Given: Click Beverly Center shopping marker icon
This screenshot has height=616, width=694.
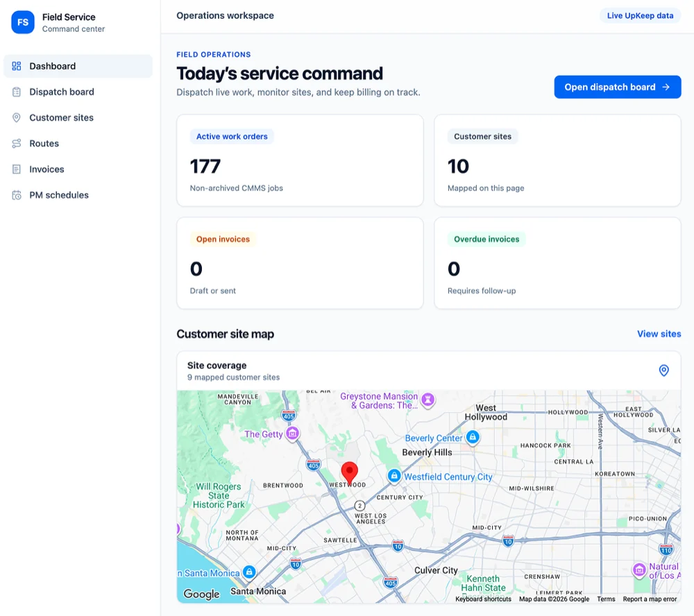Looking at the screenshot, I should tap(473, 437).
